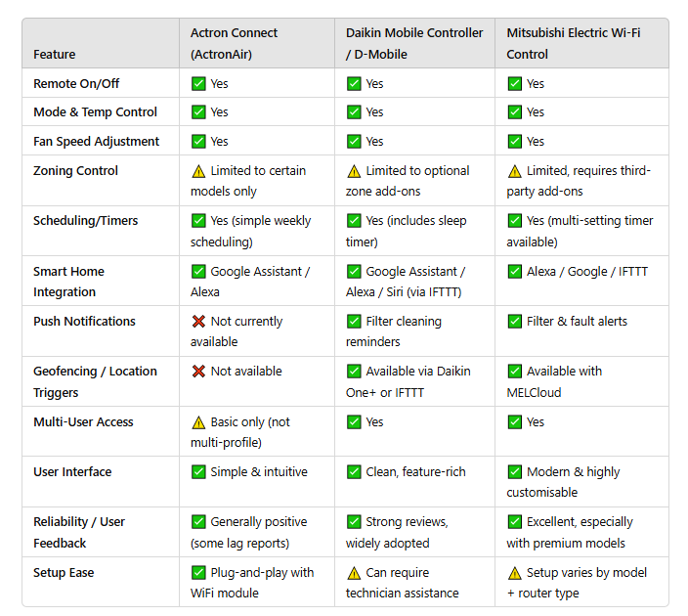Select the Actron Connect (ActronAir) column header
This screenshot has height=616, width=688.
click(x=257, y=43)
